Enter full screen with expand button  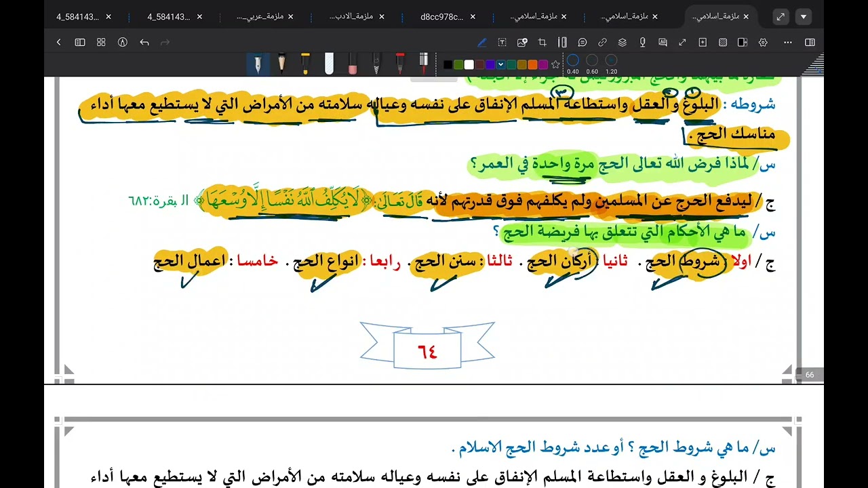click(781, 17)
